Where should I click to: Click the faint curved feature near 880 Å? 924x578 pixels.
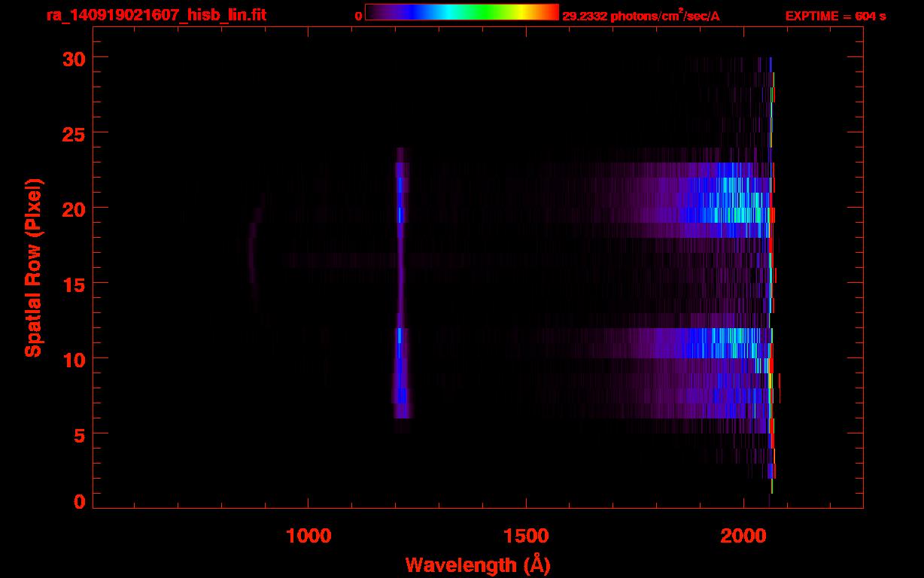[254, 252]
